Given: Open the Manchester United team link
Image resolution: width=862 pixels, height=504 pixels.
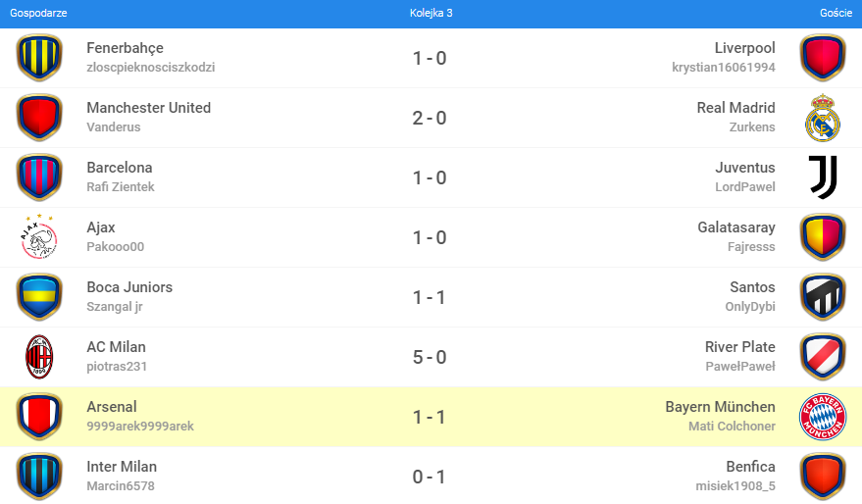Looking at the screenshot, I should (x=148, y=108).
